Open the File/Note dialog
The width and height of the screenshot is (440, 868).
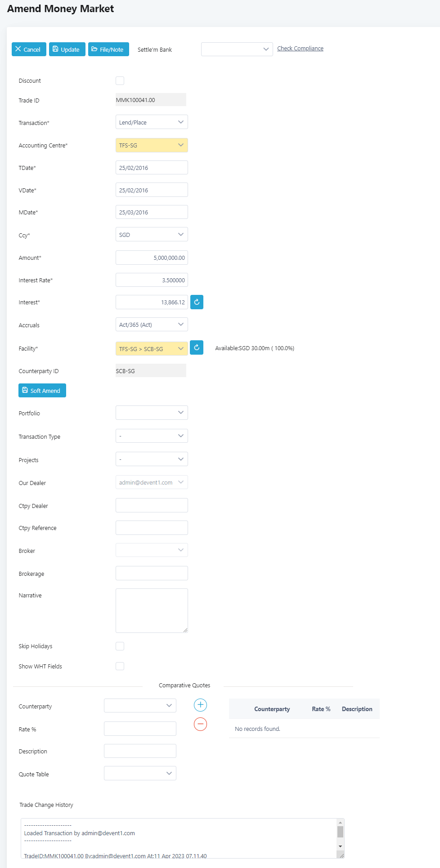108,49
